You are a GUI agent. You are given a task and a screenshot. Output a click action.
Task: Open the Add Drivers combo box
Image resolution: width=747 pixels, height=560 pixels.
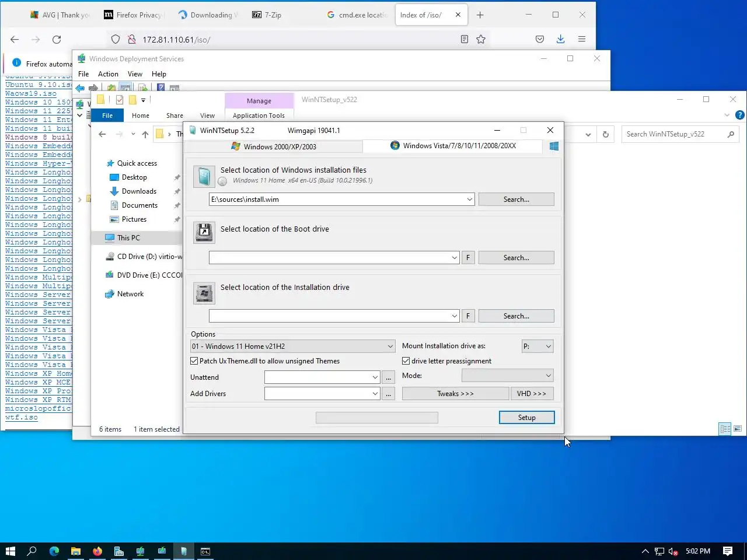(x=322, y=394)
